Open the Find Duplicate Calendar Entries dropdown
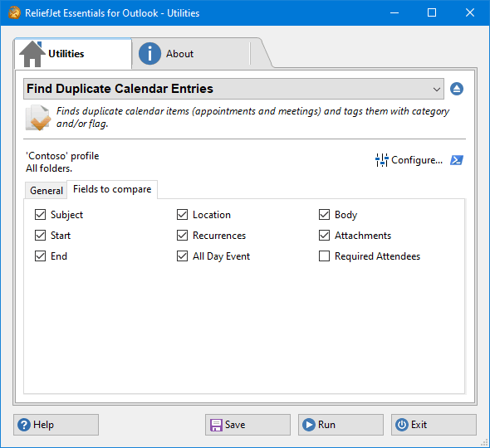Image resolution: width=490 pixels, height=448 pixels. click(x=233, y=89)
